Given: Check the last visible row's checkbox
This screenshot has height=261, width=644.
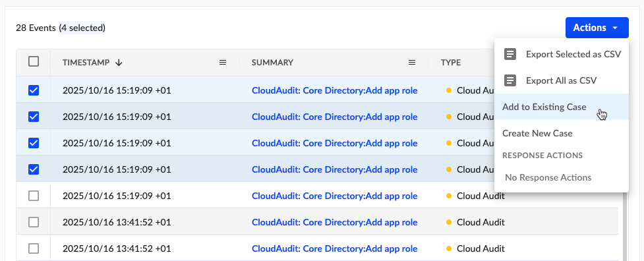Looking at the screenshot, I should tap(34, 248).
